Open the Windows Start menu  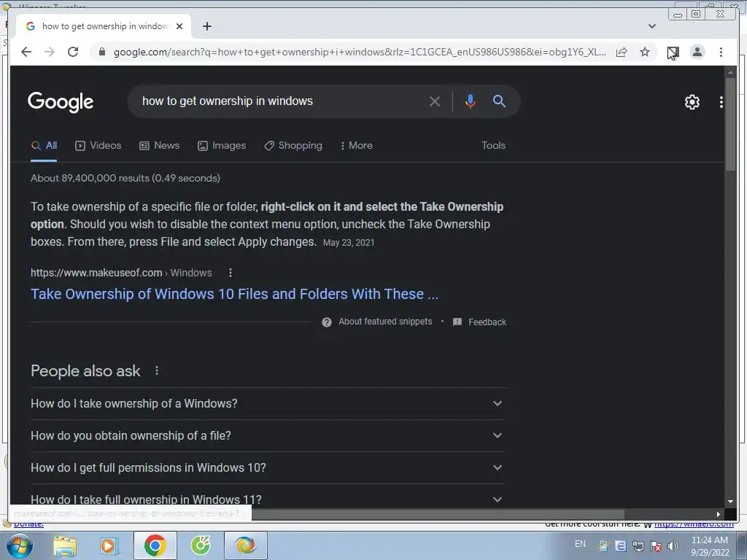tap(20, 545)
